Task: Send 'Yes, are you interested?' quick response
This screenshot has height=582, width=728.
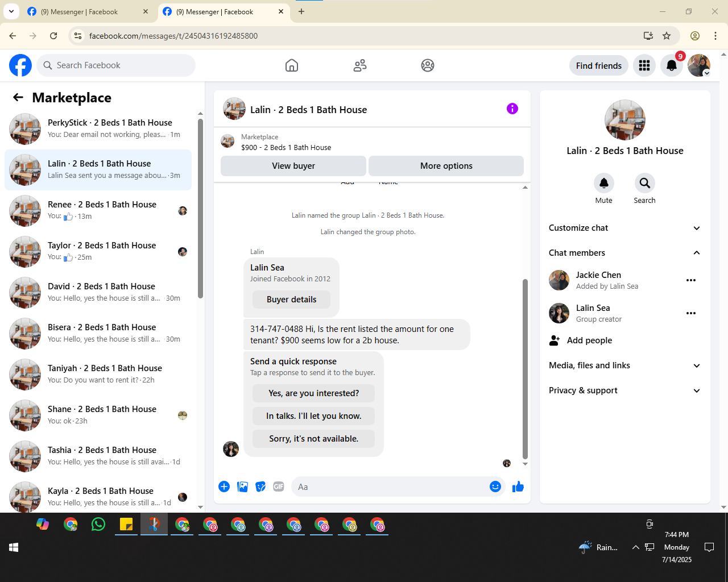Action: [313, 393]
